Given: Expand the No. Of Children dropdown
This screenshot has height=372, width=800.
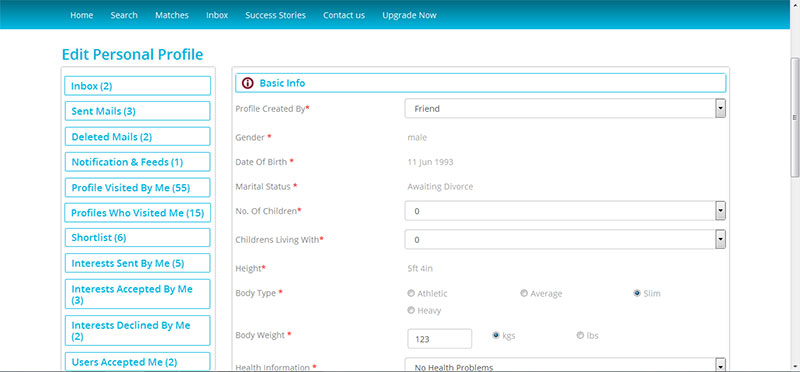Looking at the screenshot, I should (565, 211).
